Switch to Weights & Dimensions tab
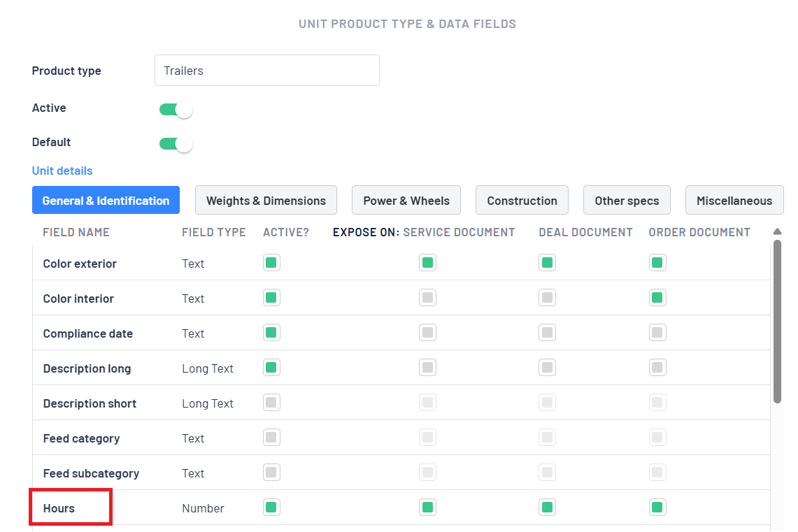This screenshot has width=798, height=532. point(266,201)
